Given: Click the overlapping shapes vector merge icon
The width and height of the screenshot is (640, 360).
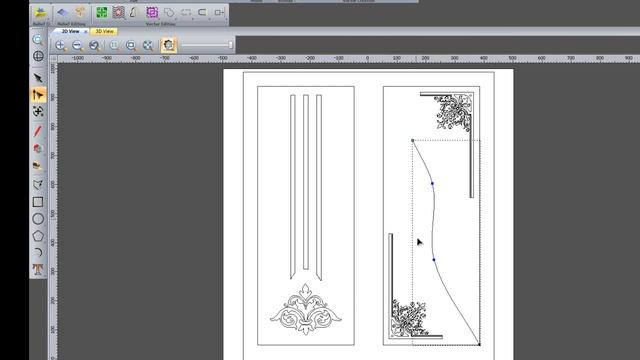Looking at the screenshot, I should click(169, 12).
